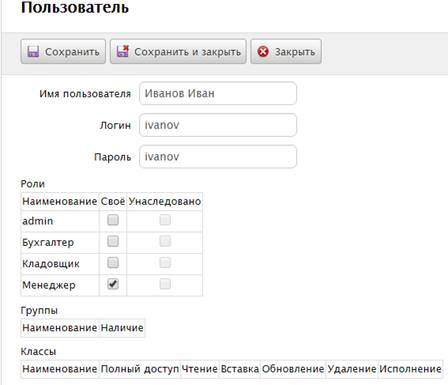
Task: Click the Наименование header in Классы table
Action: pyautogui.click(x=60, y=369)
